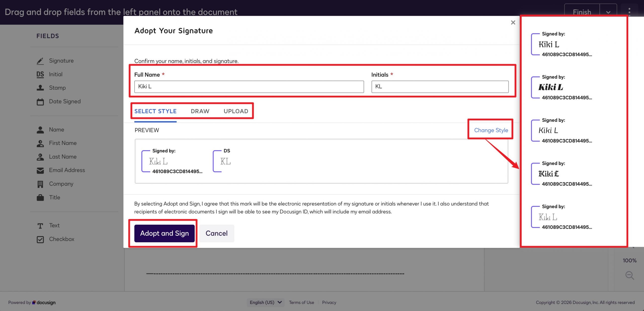Viewport: 644px width, 311px height.
Task: Choose the Title briefcase icon
Action: (x=40, y=198)
